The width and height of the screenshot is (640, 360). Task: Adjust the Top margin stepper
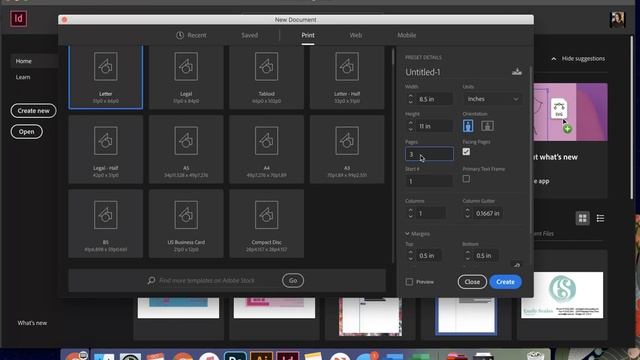(411, 256)
